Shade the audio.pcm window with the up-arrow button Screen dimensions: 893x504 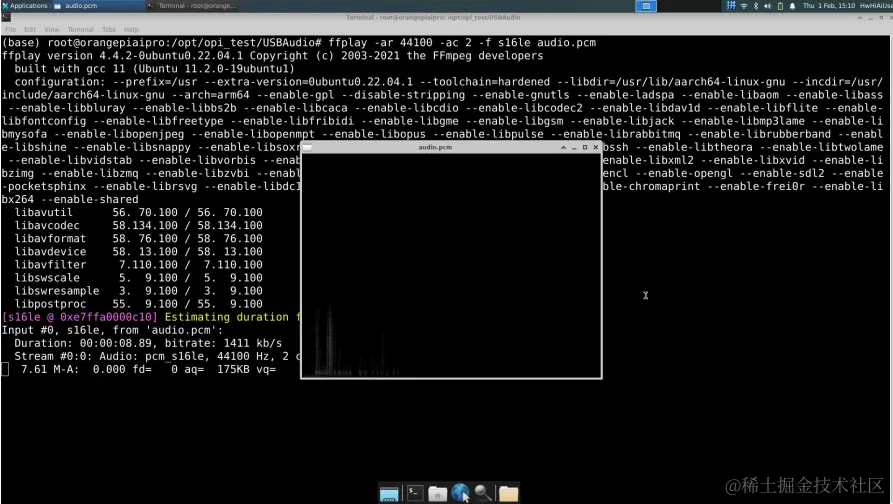click(563, 147)
